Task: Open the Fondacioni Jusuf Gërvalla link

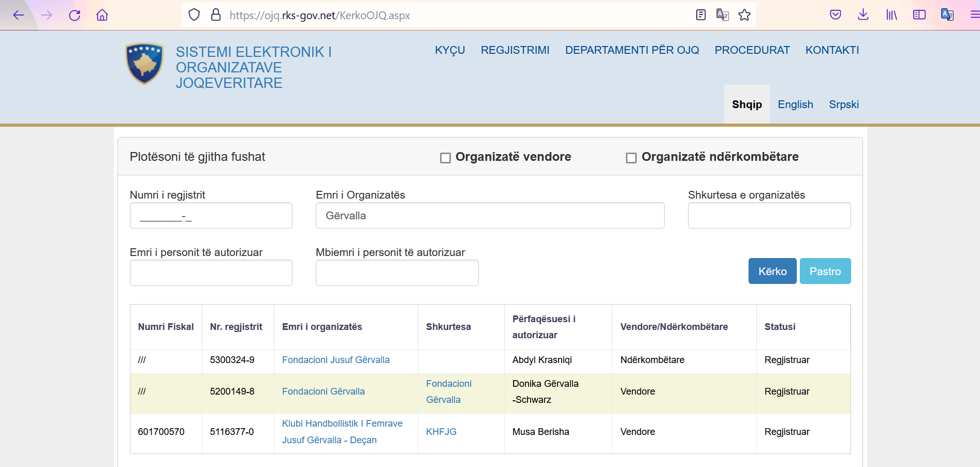Action: (x=335, y=360)
